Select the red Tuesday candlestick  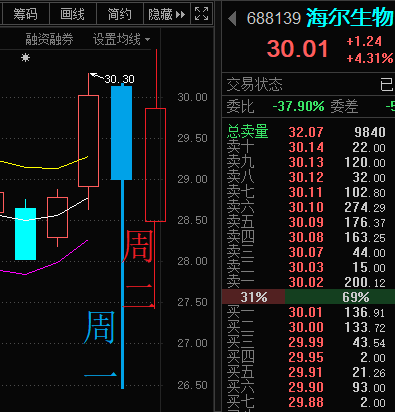(156, 165)
